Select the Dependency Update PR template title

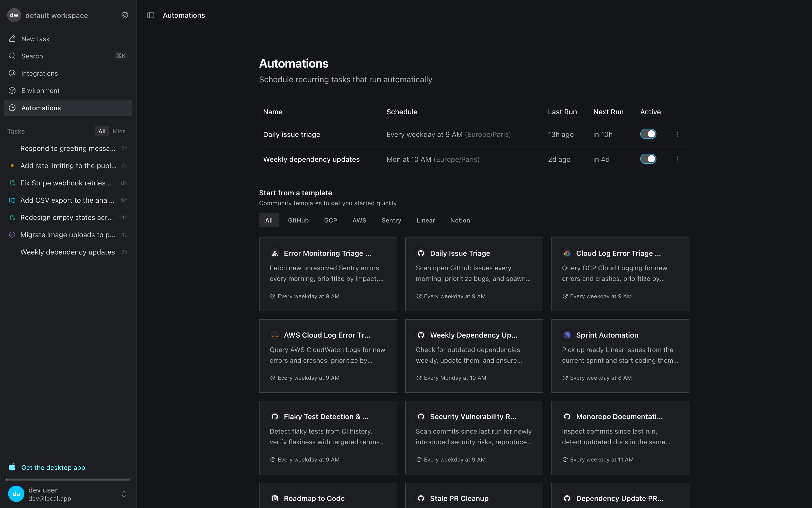tap(619, 498)
